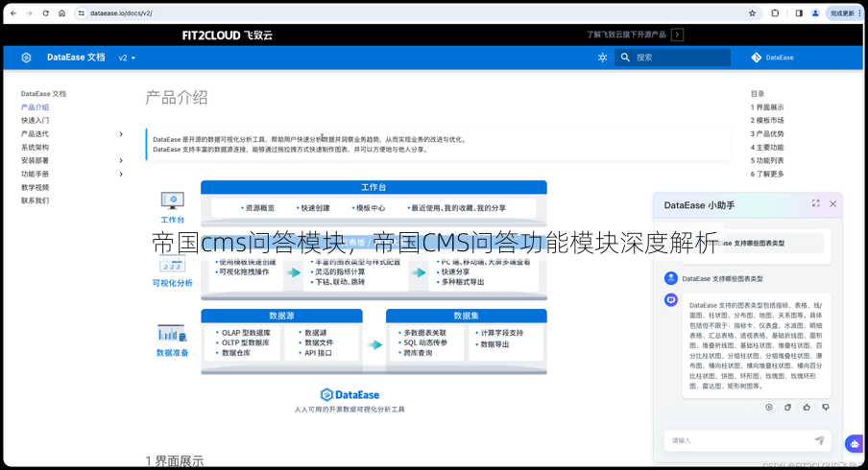This screenshot has height=470, width=868.
Task: Reload the page
Action: [x=45, y=13]
